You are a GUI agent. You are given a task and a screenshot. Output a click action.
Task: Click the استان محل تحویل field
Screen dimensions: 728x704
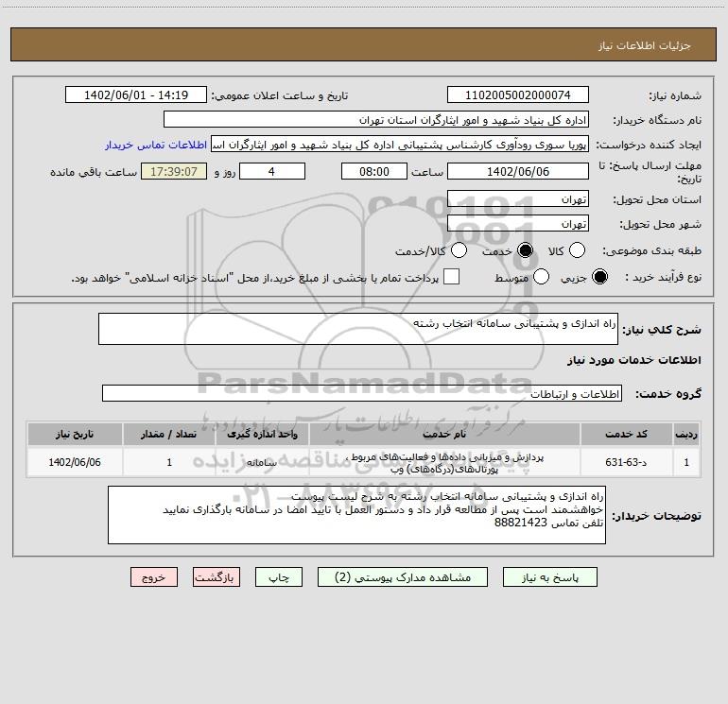(x=518, y=199)
